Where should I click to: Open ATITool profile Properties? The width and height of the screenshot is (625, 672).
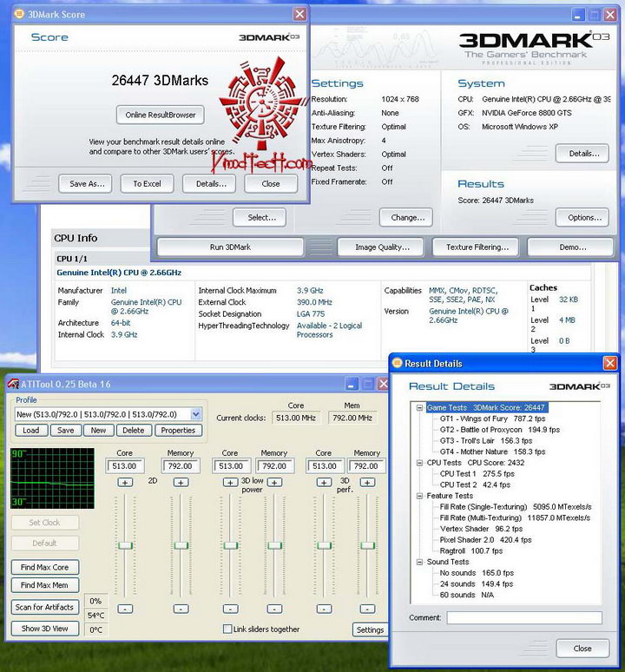point(178,431)
